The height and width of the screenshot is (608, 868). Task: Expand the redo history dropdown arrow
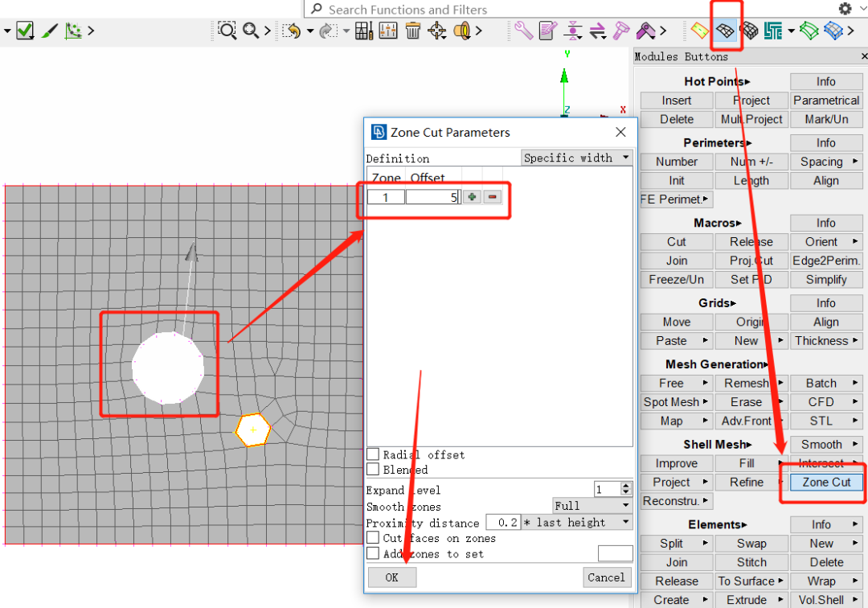tap(346, 31)
